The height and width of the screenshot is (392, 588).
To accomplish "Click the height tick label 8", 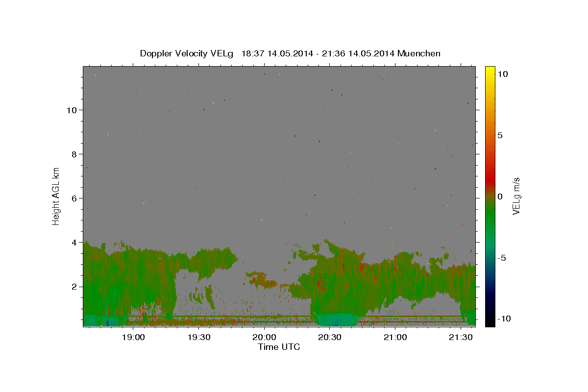I will click(74, 154).
